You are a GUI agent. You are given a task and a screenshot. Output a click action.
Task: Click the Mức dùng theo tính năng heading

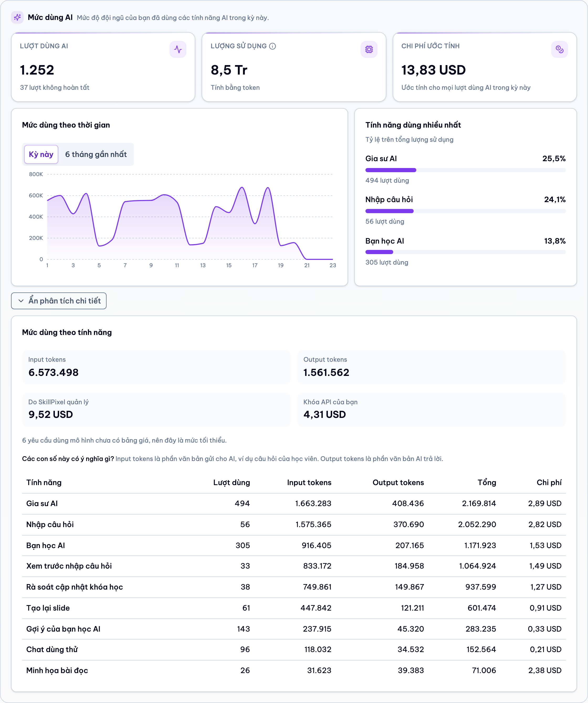pyautogui.click(x=67, y=332)
